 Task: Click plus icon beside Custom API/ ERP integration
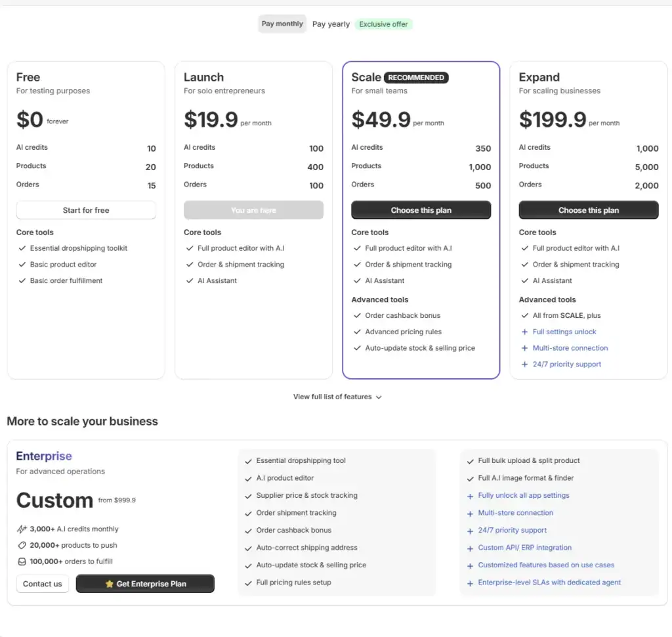(470, 548)
